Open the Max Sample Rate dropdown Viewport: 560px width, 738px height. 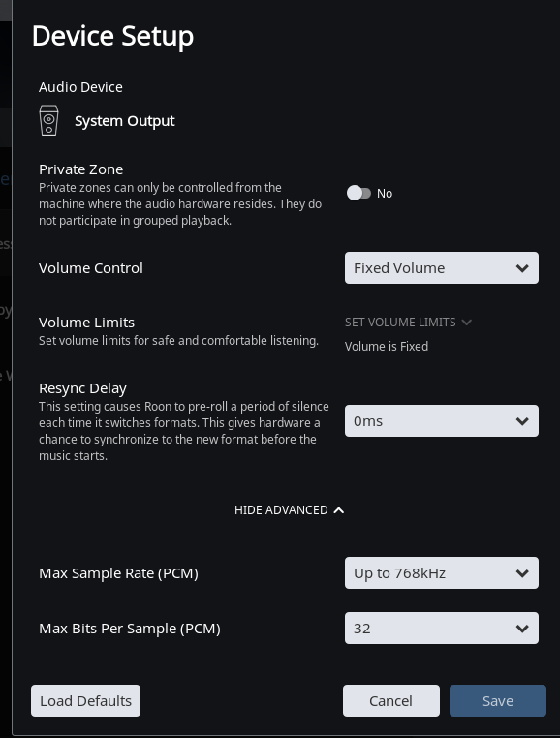pyautogui.click(x=441, y=573)
